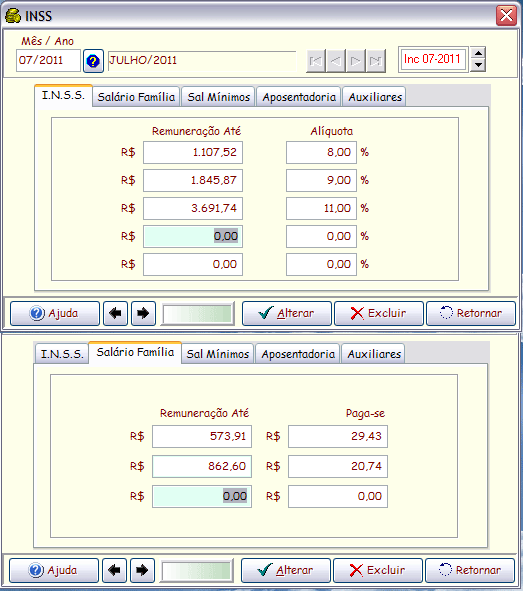Click the JULHO/2011 description field
523x591 pixels.
[202, 61]
